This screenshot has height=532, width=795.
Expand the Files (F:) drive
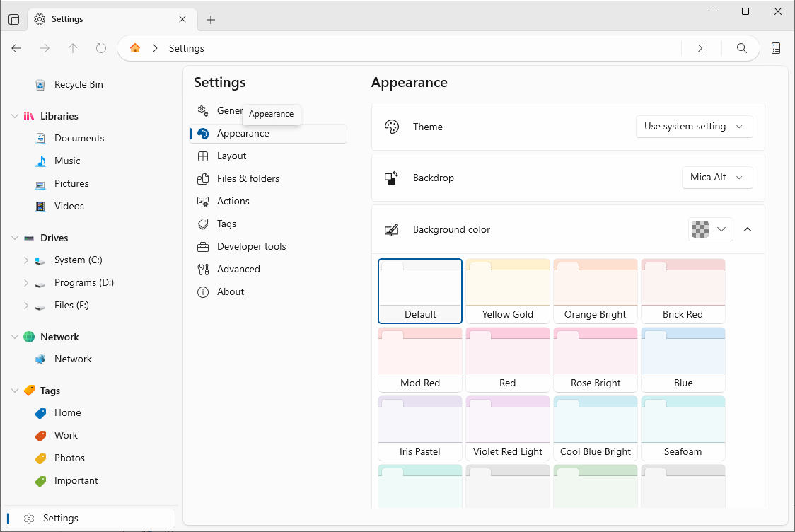coord(26,306)
